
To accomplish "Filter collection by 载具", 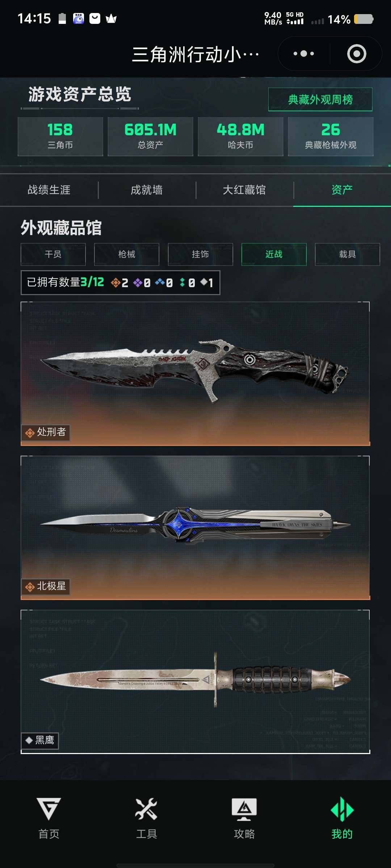I will 348,254.
